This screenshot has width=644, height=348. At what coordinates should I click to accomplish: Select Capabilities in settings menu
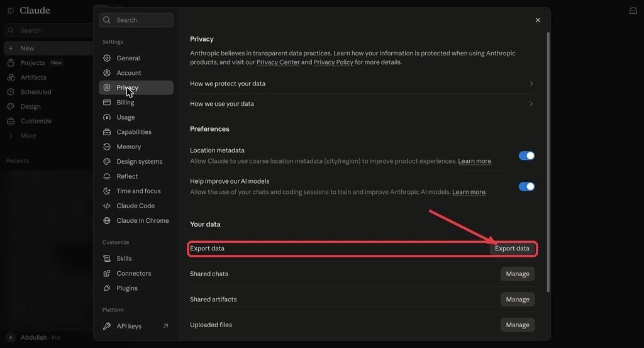[x=136, y=132]
